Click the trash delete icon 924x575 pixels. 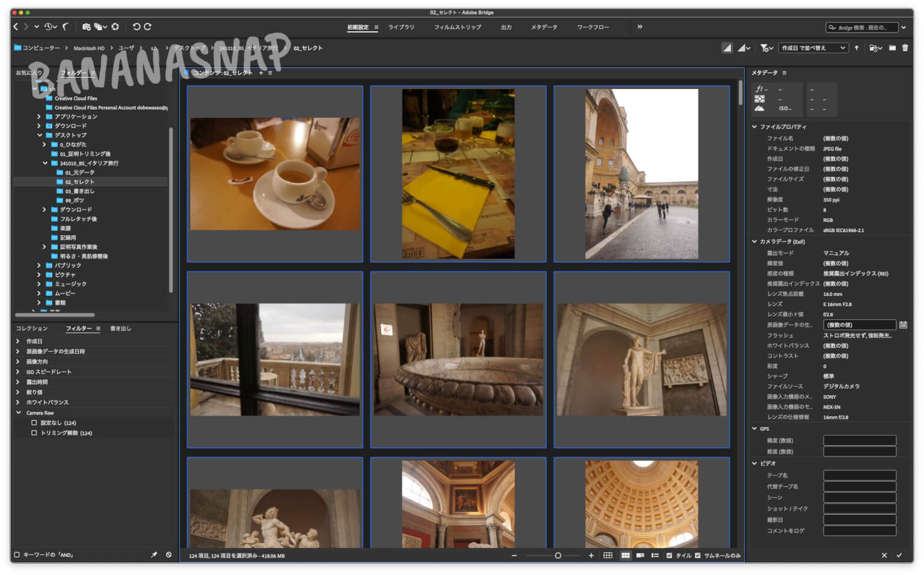905,48
